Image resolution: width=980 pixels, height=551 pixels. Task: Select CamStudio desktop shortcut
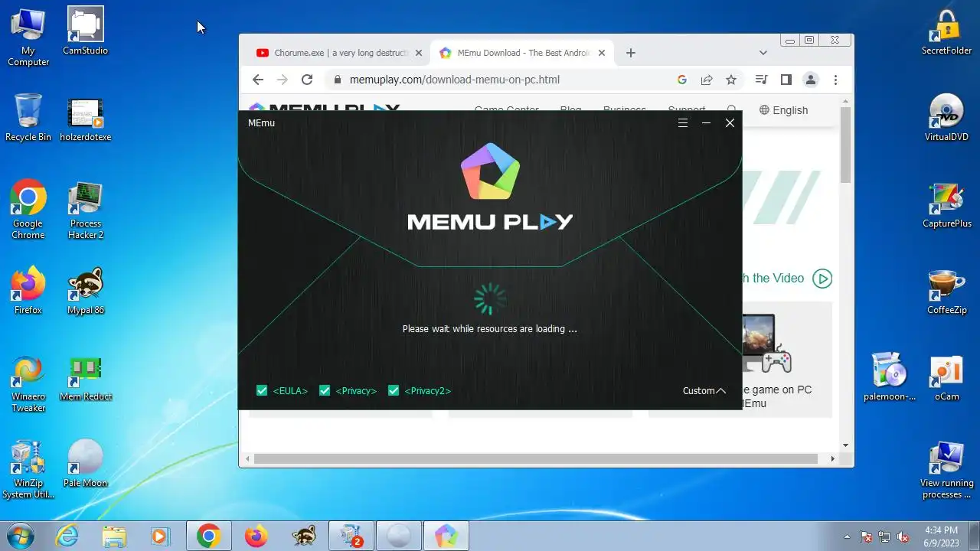point(86,31)
